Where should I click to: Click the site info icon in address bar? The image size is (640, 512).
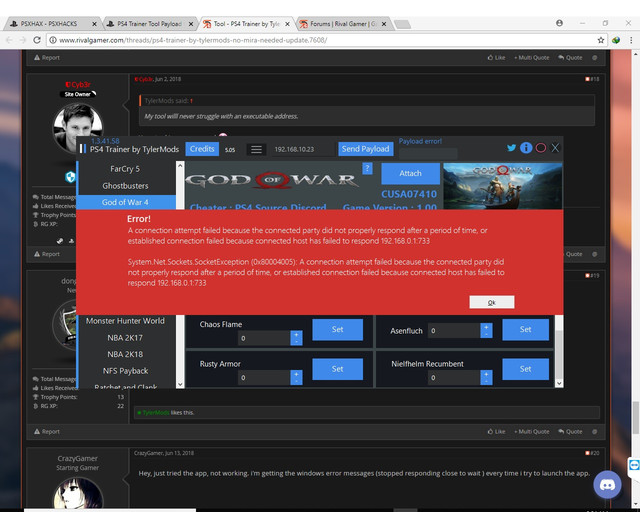click(52, 40)
